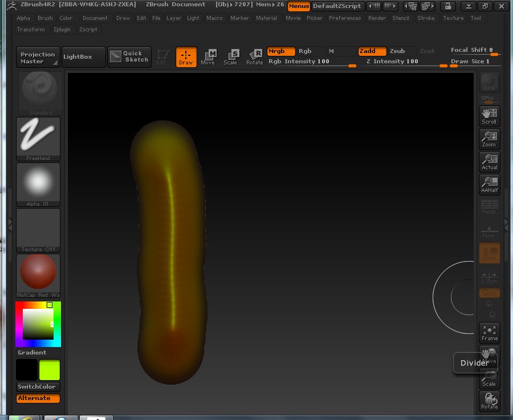Click the Scroll icon on right shelf
The height and width of the screenshot is (420, 513).
tap(489, 116)
